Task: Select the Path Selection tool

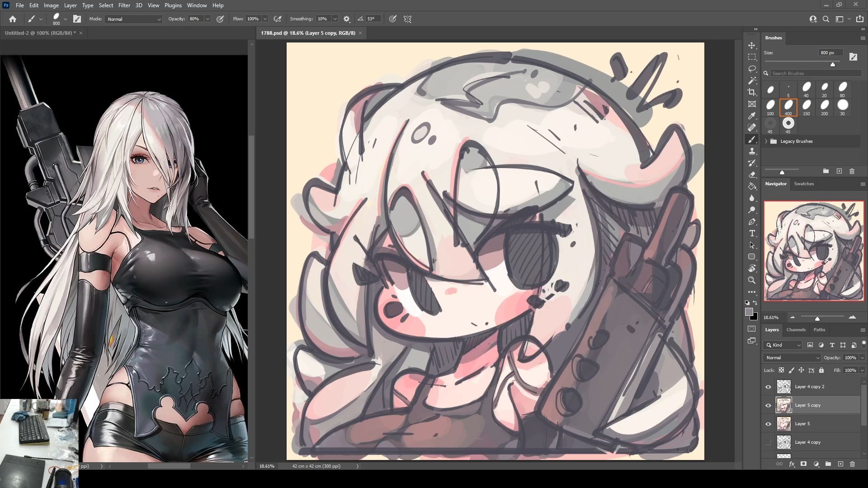Action: click(x=752, y=245)
